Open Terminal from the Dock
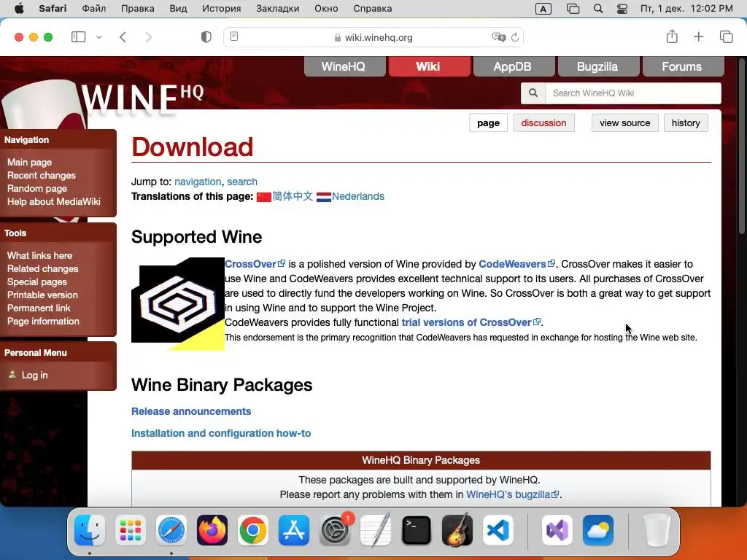 417,530
